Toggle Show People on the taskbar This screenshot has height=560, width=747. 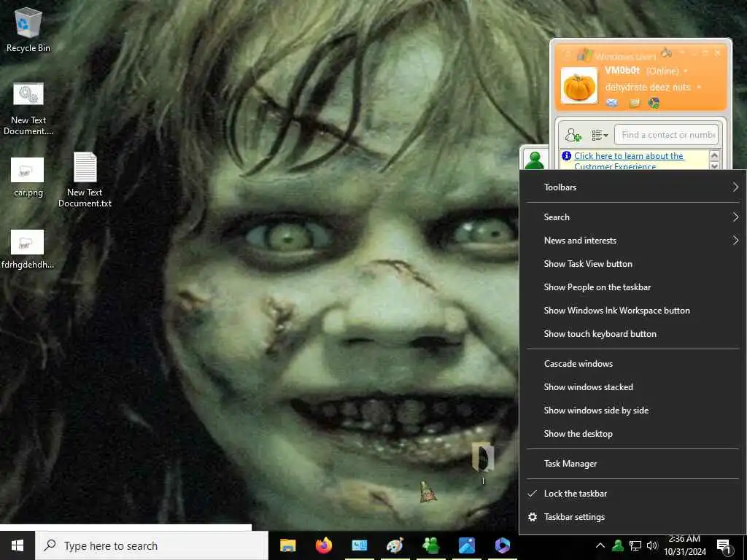(633, 287)
